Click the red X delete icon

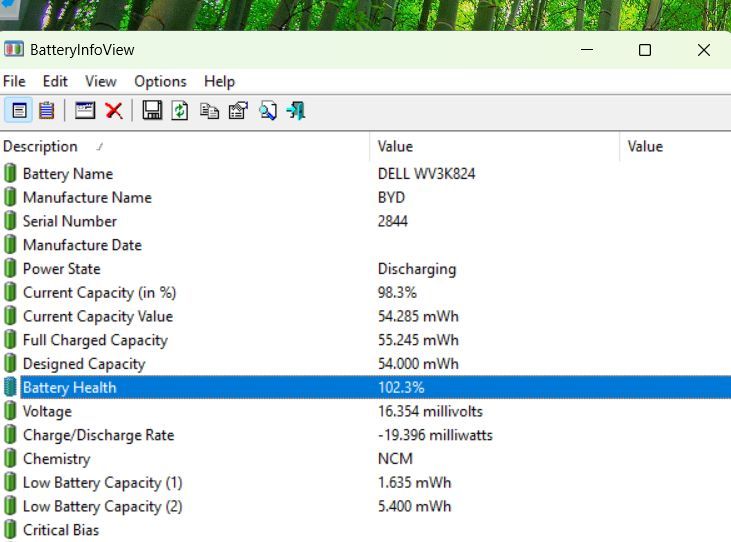114,111
